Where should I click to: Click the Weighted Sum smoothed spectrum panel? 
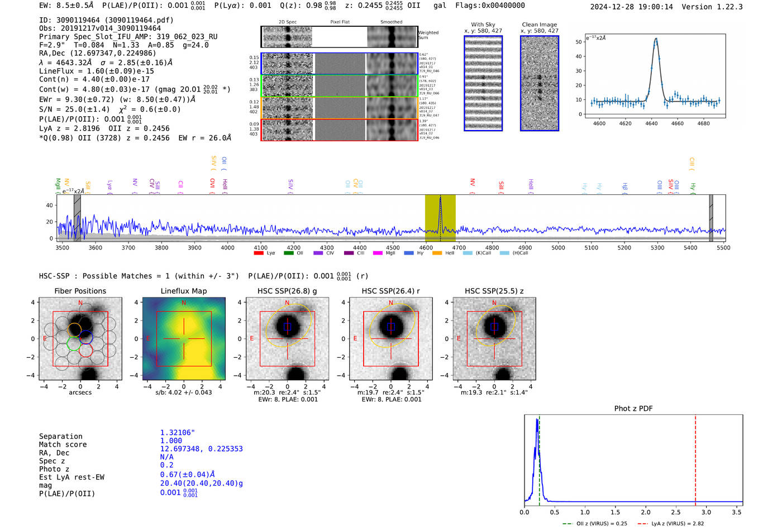point(392,37)
